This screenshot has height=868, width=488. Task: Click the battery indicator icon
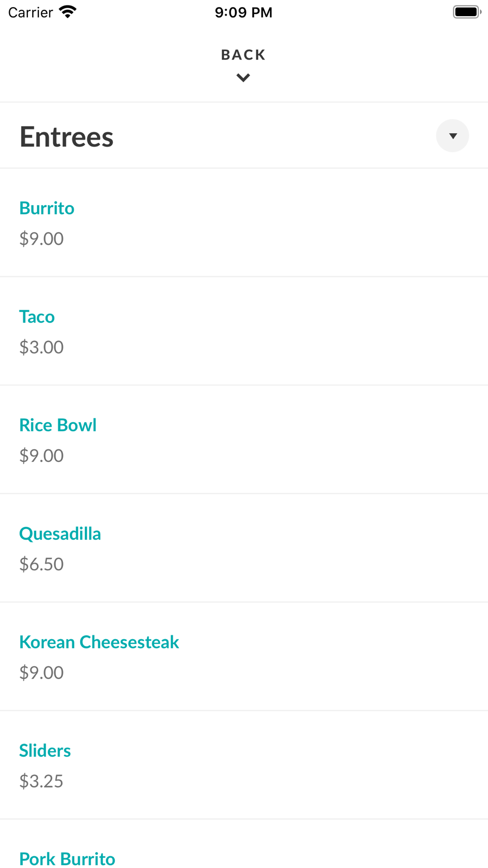(x=467, y=12)
